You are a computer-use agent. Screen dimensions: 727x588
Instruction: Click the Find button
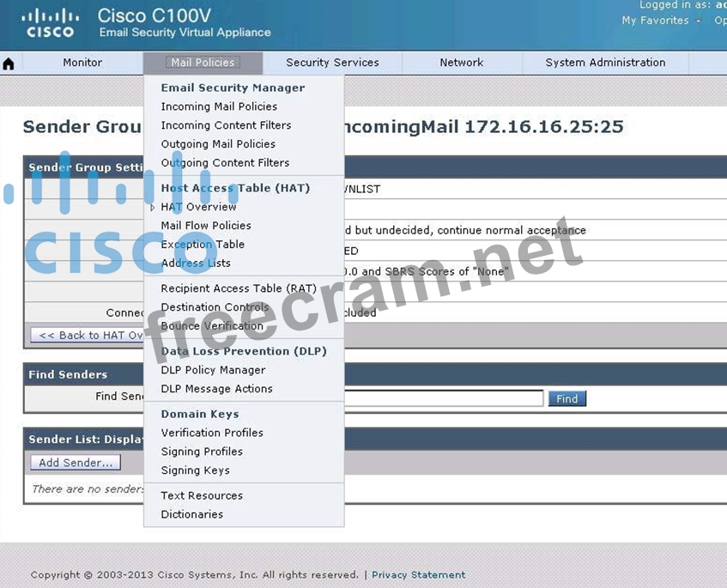click(566, 398)
